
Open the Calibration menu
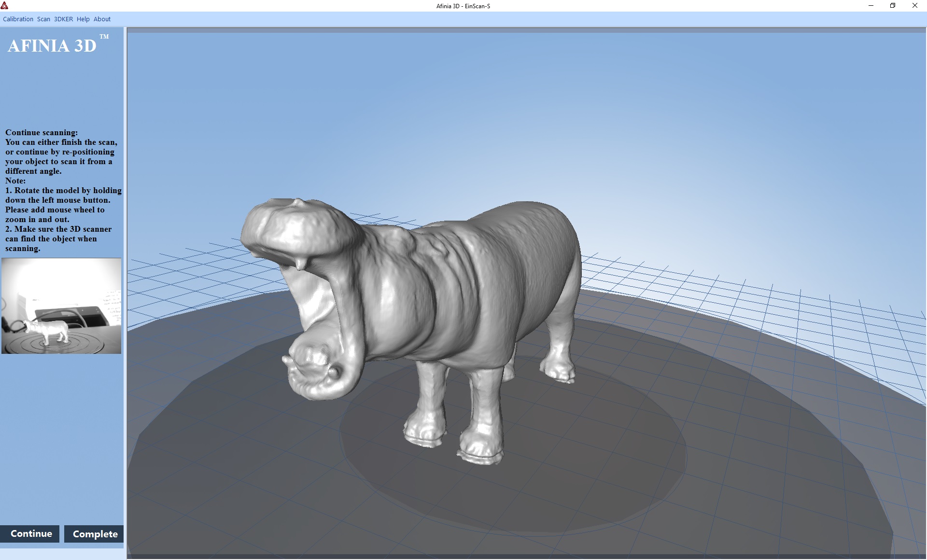coord(18,19)
